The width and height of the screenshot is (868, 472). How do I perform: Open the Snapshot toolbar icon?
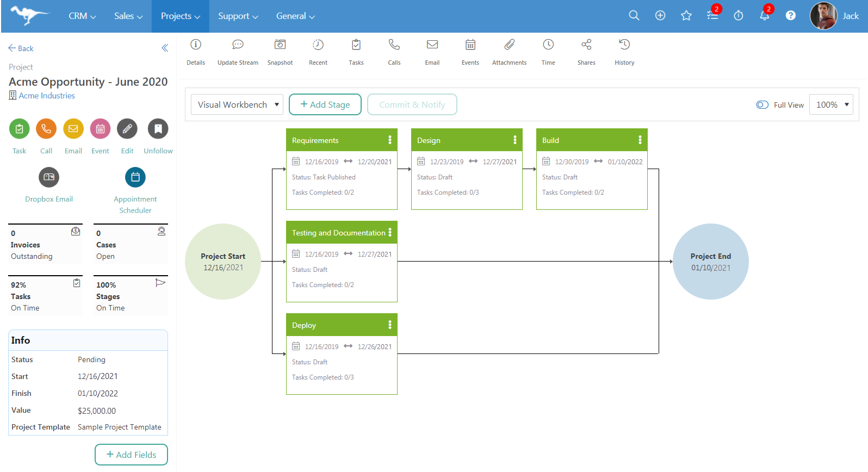(280, 45)
